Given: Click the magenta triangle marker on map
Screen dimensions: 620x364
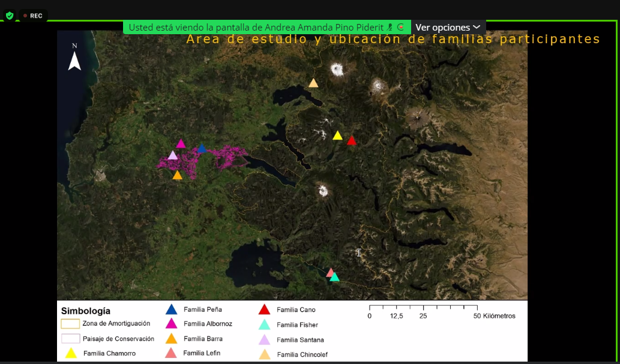Looking at the screenshot, I should [x=181, y=144].
